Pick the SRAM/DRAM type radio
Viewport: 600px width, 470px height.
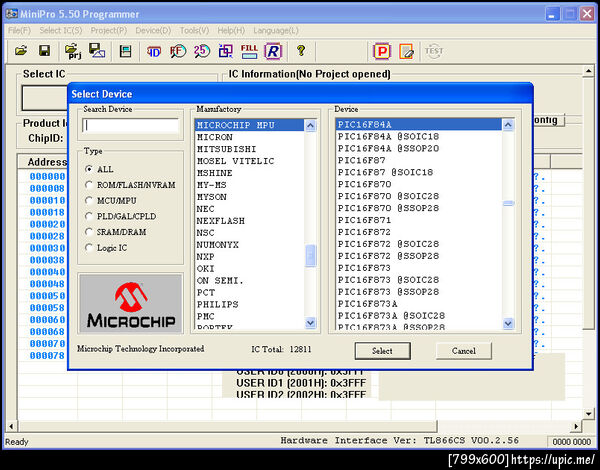click(89, 232)
